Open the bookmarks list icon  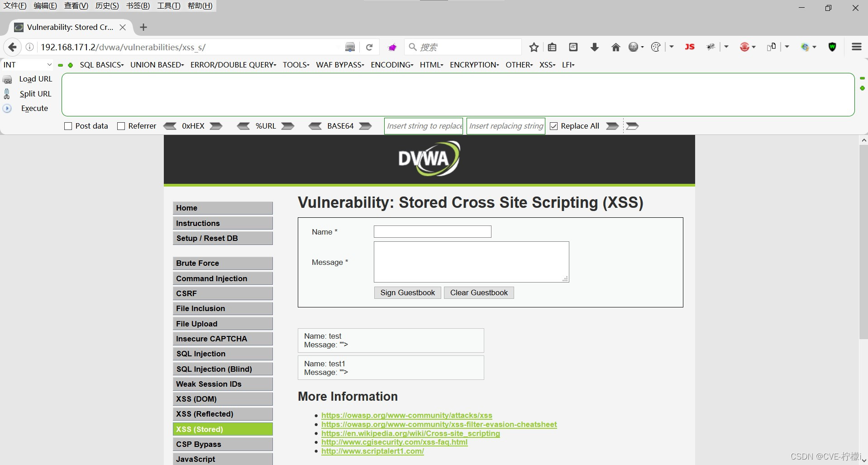pyautogui.click(x=552, y=47)
